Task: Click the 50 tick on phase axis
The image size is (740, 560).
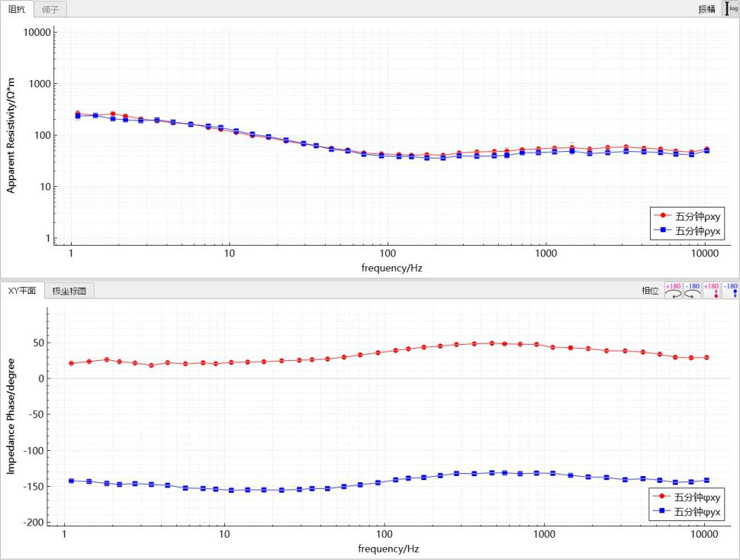Action: coord(39,343)
